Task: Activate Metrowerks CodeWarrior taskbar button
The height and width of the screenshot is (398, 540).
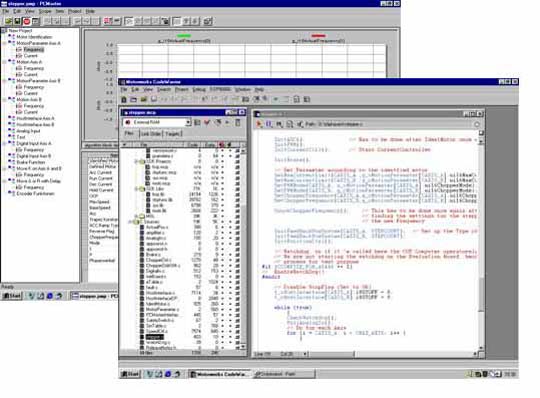Action: 220,374
